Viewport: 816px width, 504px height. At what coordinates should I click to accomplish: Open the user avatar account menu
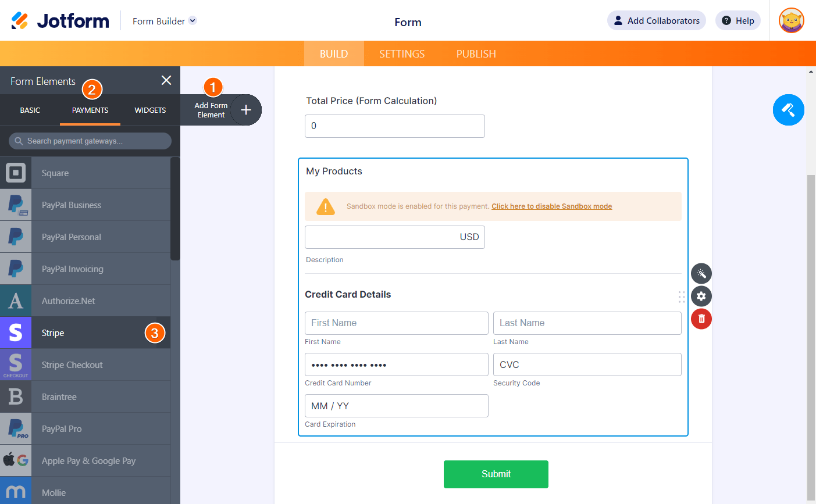791,21
